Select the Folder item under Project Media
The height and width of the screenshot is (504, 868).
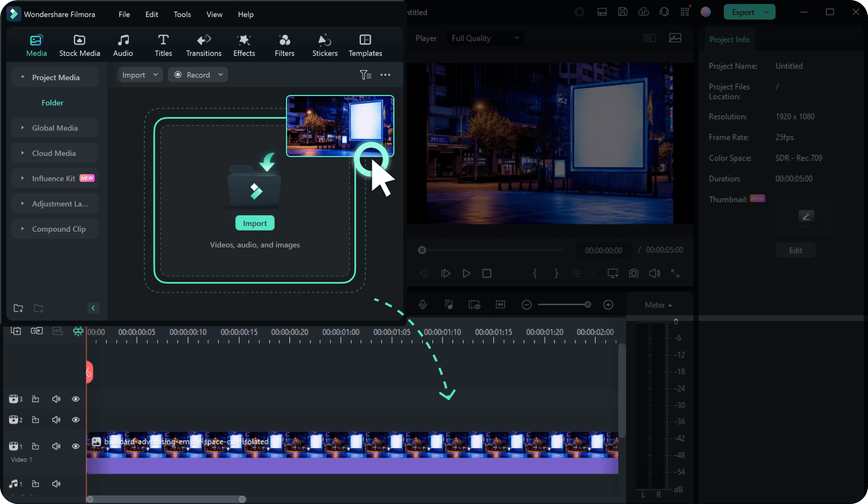pos(53,103)
